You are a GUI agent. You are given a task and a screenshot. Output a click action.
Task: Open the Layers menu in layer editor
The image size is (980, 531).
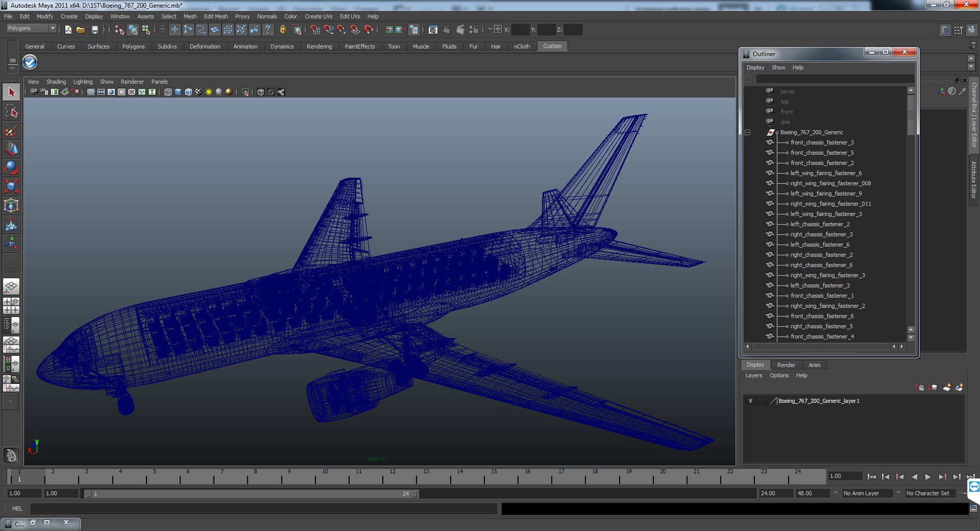pos(754,375)
